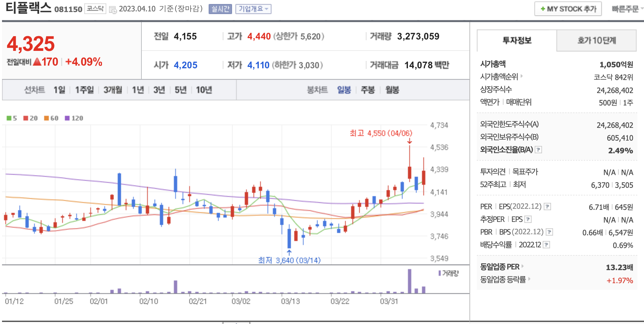Click the plus icon on MY STOCK 추가
The width and height of the screenshot is (644, 324).
click(543, 9)
